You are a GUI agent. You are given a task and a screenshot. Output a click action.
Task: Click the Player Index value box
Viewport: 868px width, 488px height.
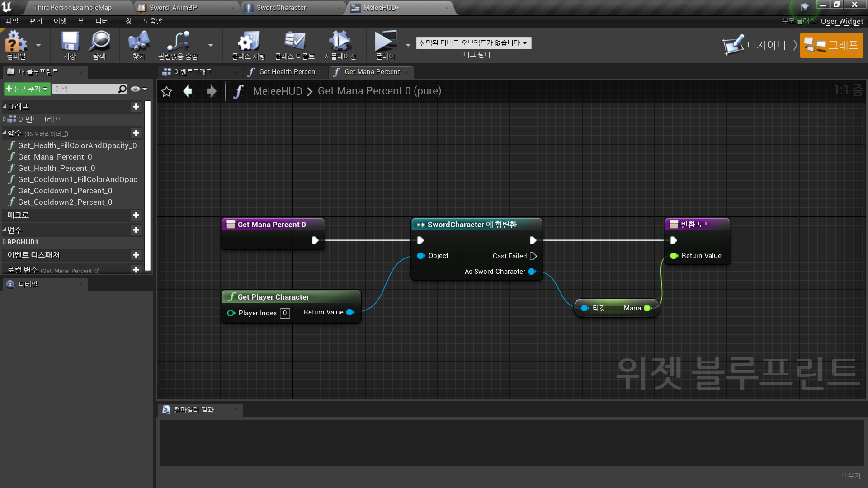(285, 313)
